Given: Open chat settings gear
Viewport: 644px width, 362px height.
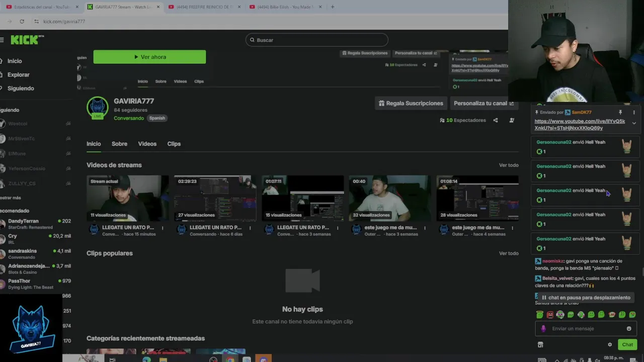Looking at the screenshot, I should point(610,344).
